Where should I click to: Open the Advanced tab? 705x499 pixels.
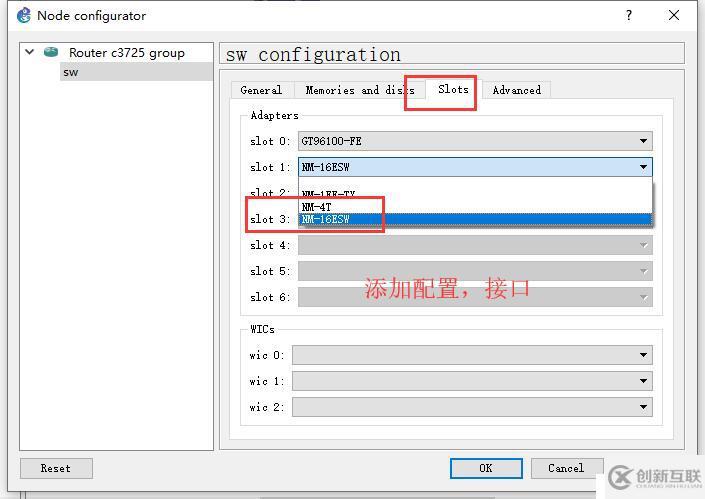point(517,90)
